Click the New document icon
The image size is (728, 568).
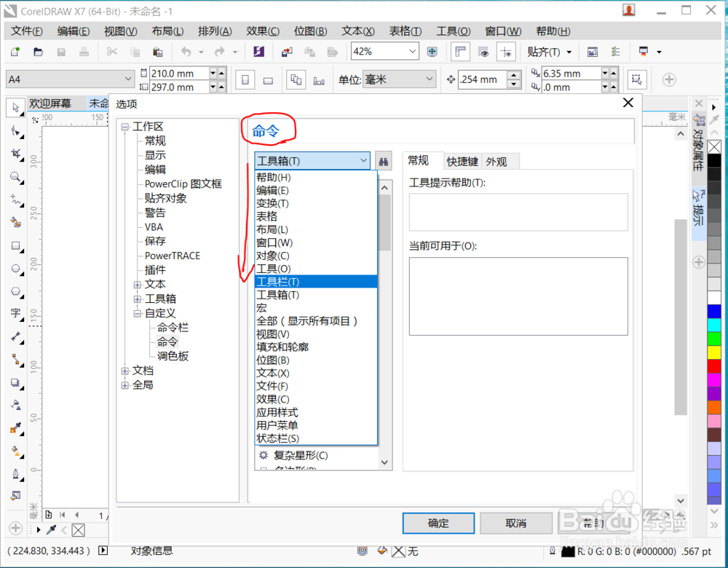[x=15, y=52]
